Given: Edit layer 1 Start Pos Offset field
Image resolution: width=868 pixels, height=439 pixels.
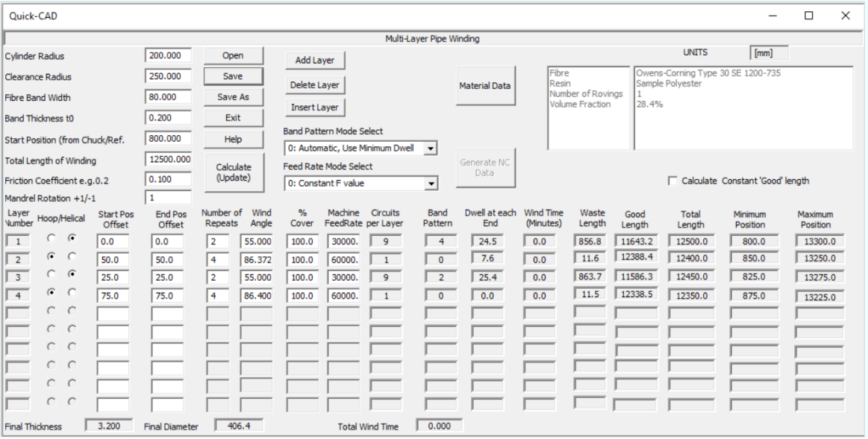Looking at the screenshot, I should [113, 241].
